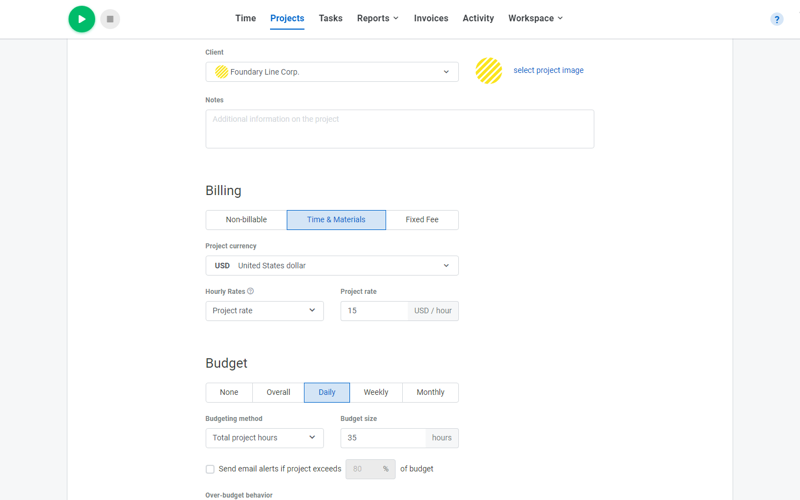Screen dimensions: 800x500
Task: Click the select project image link
Action: [548, 70]
